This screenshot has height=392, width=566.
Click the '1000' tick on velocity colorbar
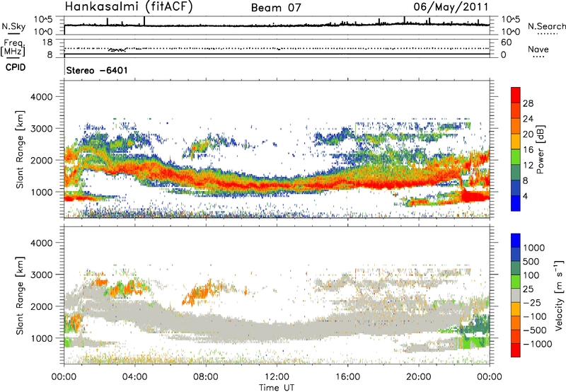(534, 248)
